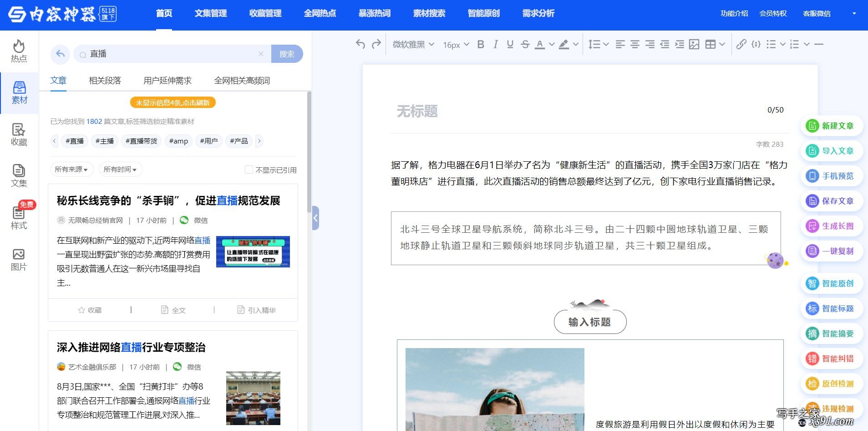Apply the highlight marker color
This screenshot has width=868, height=431.
(564, 44)
